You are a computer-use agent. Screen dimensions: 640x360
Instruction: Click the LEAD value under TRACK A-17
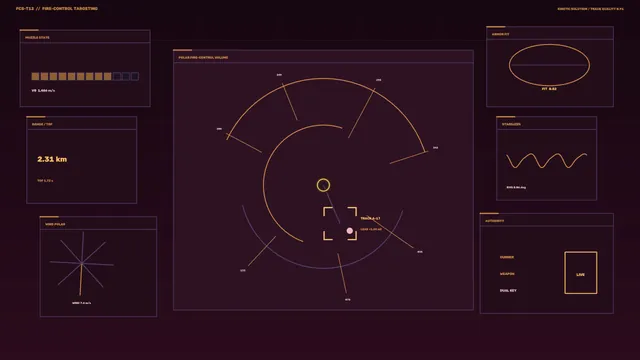[371, 229]
